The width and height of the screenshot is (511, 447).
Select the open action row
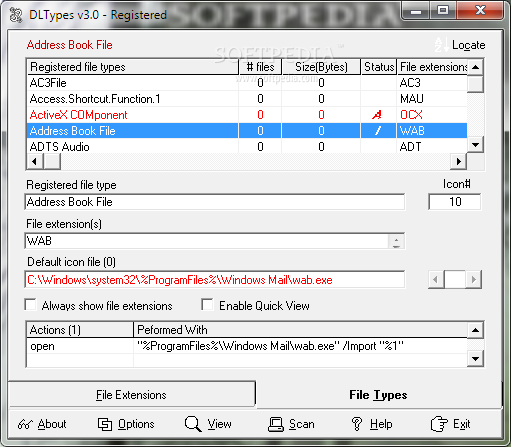pyautogui.click(x=247, y=346)
